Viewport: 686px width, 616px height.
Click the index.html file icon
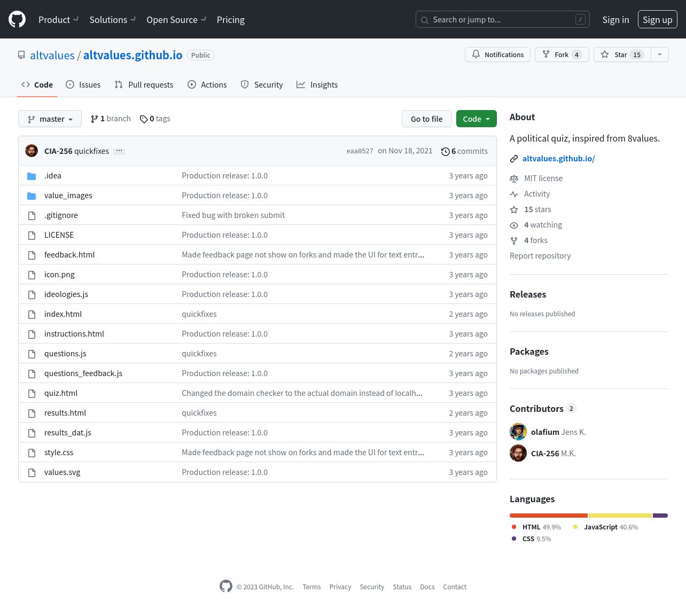click(32, 314)
